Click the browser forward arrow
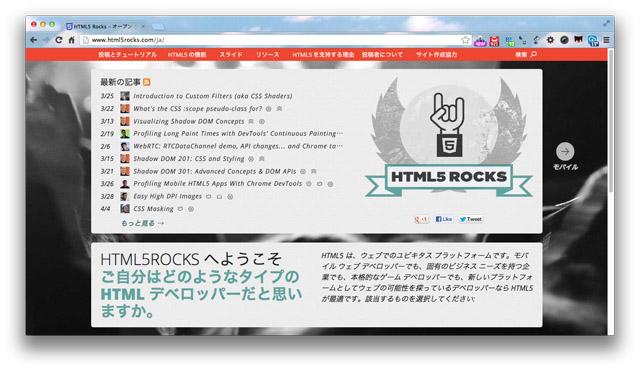 [46, 40]
